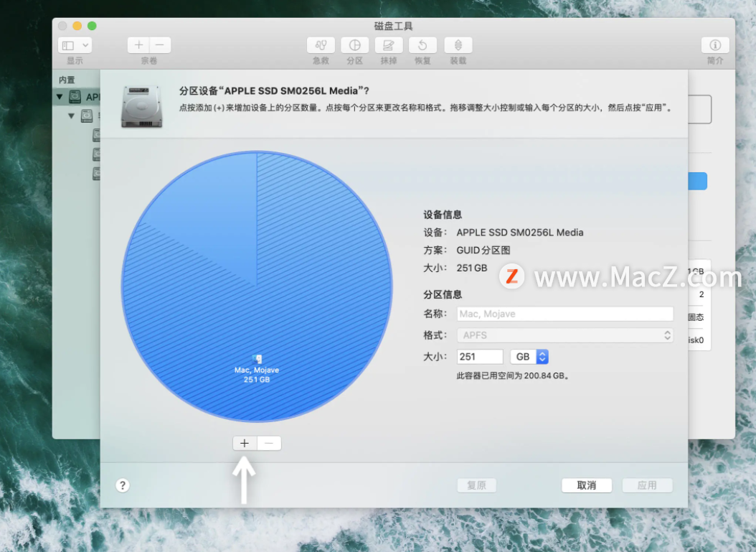Click the 复原 revert button
The width and height of the screenshot is (756, 552).
tap(476, 485)
